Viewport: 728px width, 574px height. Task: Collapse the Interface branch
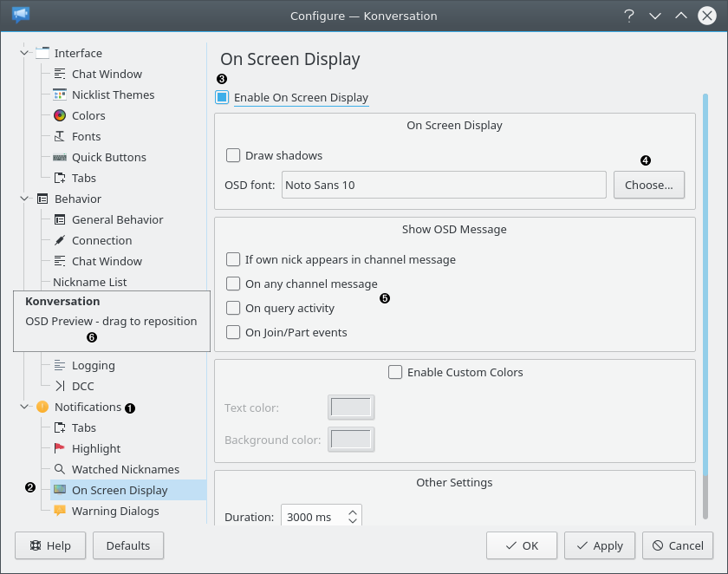(25, 53)
